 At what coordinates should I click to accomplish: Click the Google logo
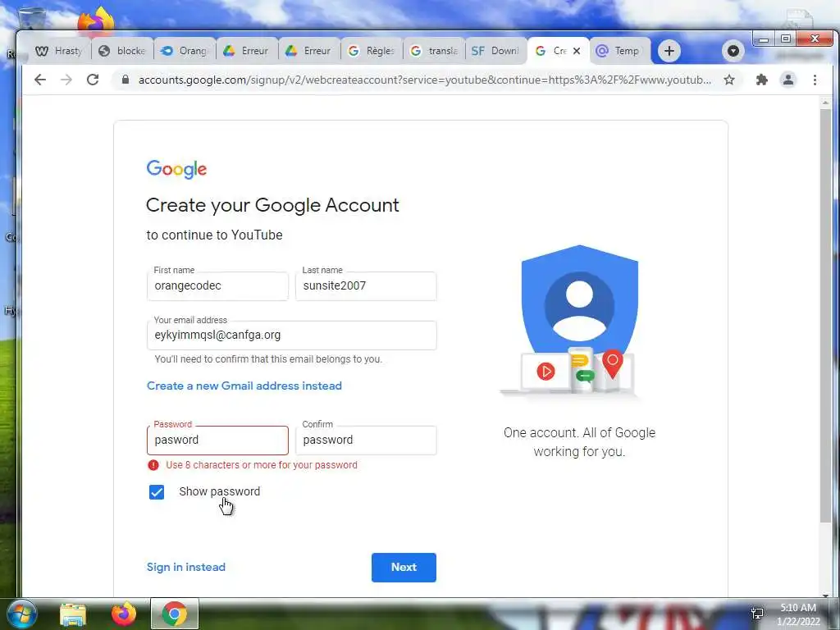[x=177, y=169]
